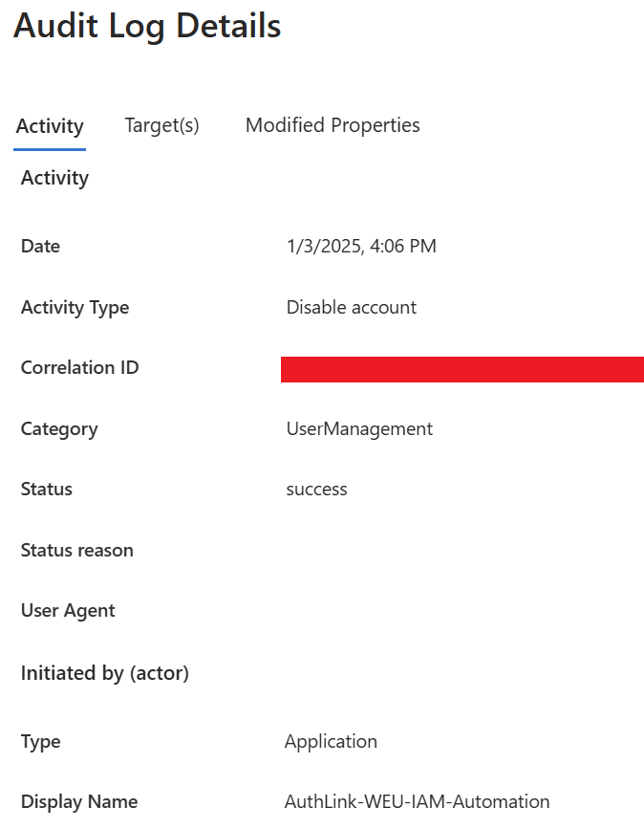Click the Initiated by (actor) heading
Screen dimensions: 644x829
pos(105,674)
